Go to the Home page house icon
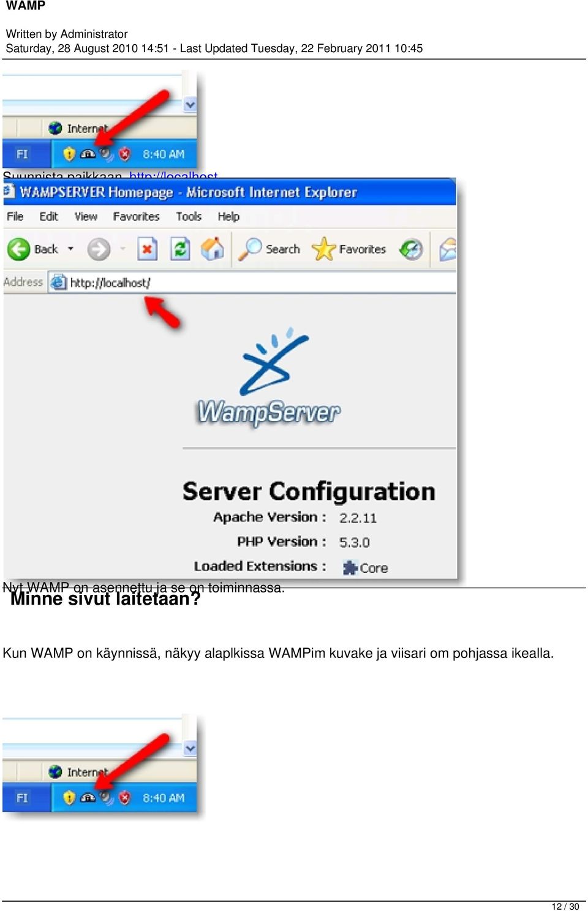Viewport: 588px width, 911px height. [x=212, y=249]
